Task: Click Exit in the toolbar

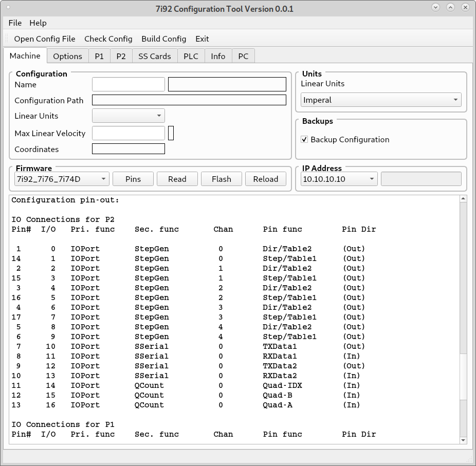Action: coord(202,39)
